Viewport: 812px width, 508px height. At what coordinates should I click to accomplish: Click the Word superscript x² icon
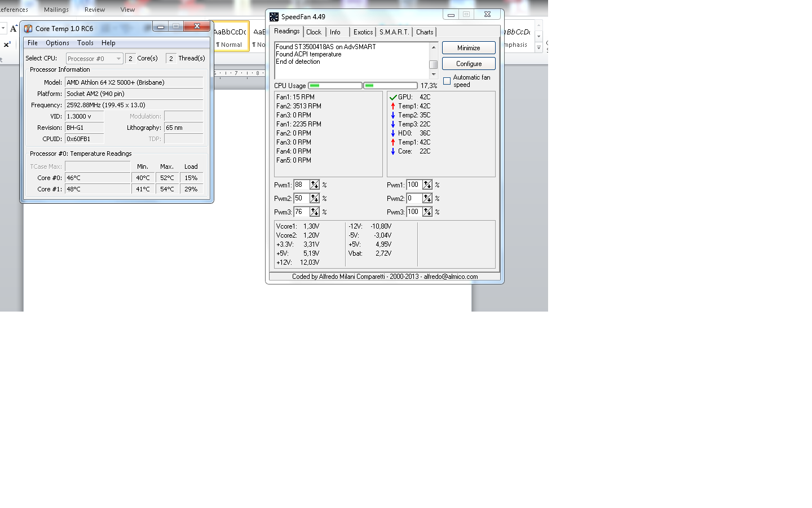(x=7, y=45)
